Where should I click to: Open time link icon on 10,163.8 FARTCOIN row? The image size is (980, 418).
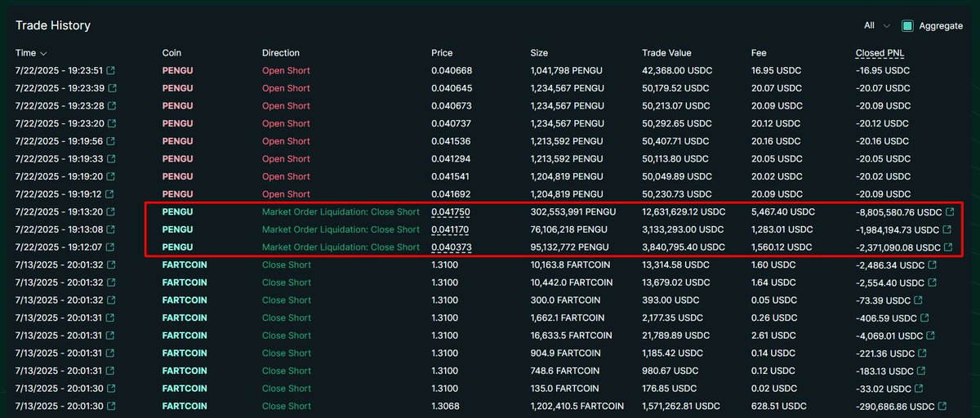(x=112, y=265)
